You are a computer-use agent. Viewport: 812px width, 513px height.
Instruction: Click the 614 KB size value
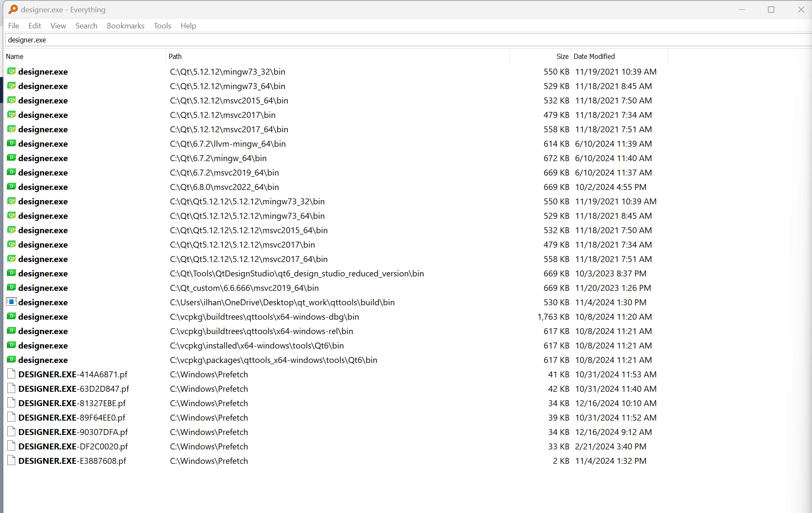coord(556,144)
